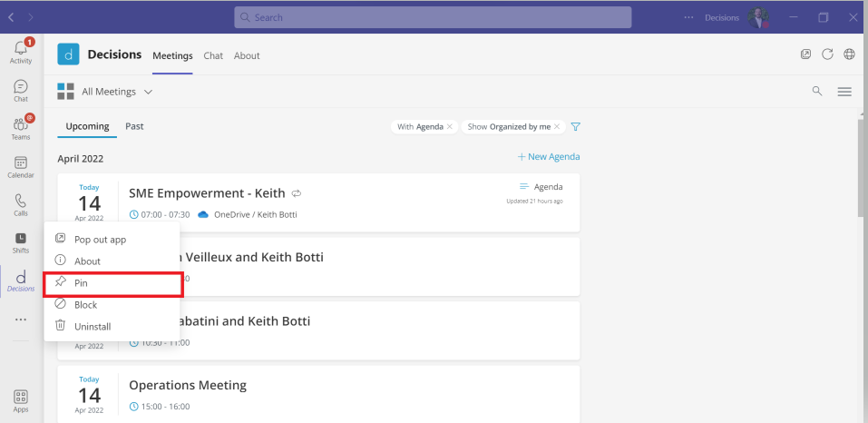Switch to the Meetings tab

pos(172,55)
